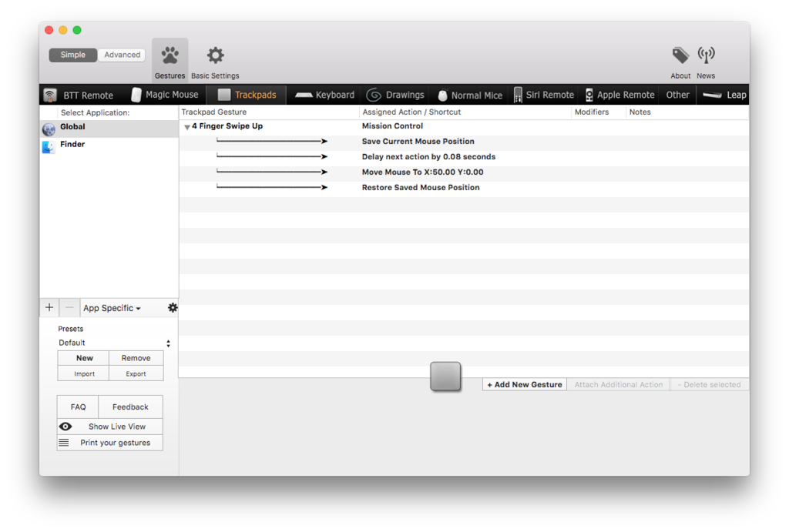Open the Default presets dropdown
Viewport: 789px width, 532px height.
(x=114, y=343)
